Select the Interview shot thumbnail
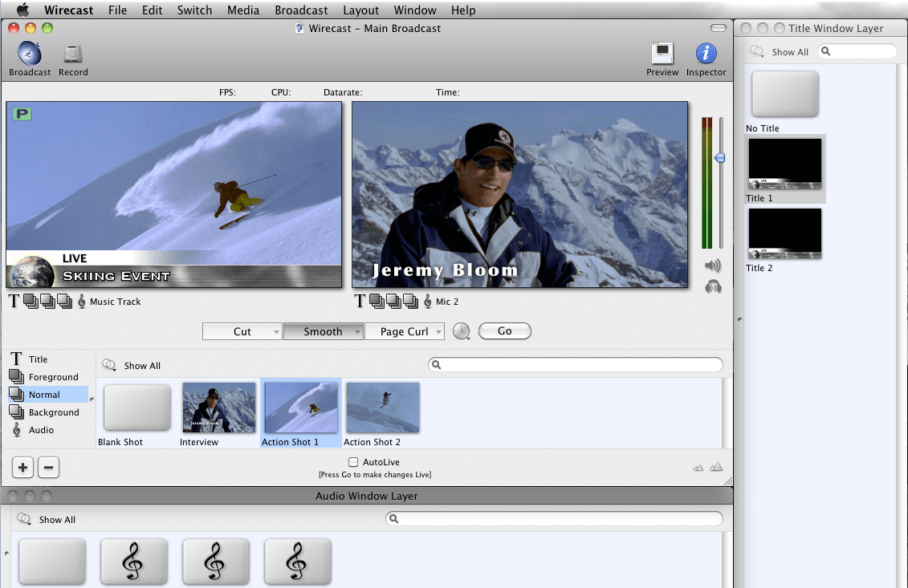 tap(219, 408)
